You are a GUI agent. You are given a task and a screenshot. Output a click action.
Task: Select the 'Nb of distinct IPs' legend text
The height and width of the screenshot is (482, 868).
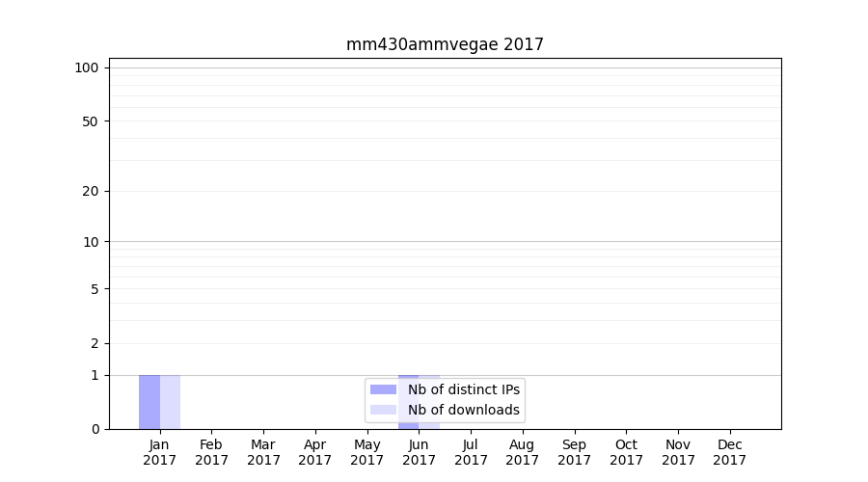(x=463, y=389)
